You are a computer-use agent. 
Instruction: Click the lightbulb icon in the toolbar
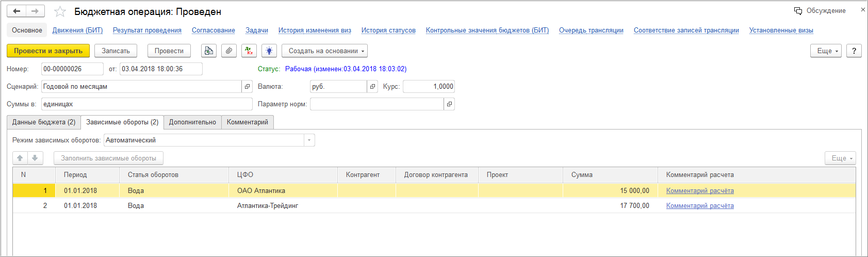(269, 51)
